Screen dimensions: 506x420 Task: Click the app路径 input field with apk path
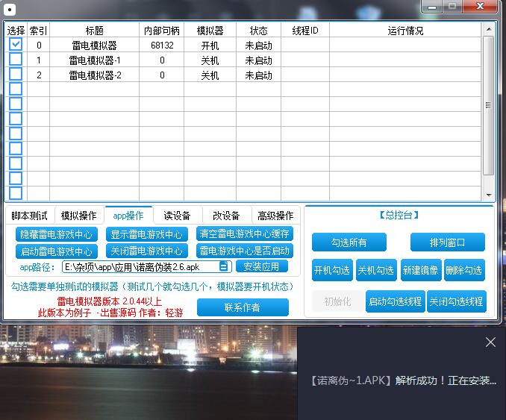[147, 267]
